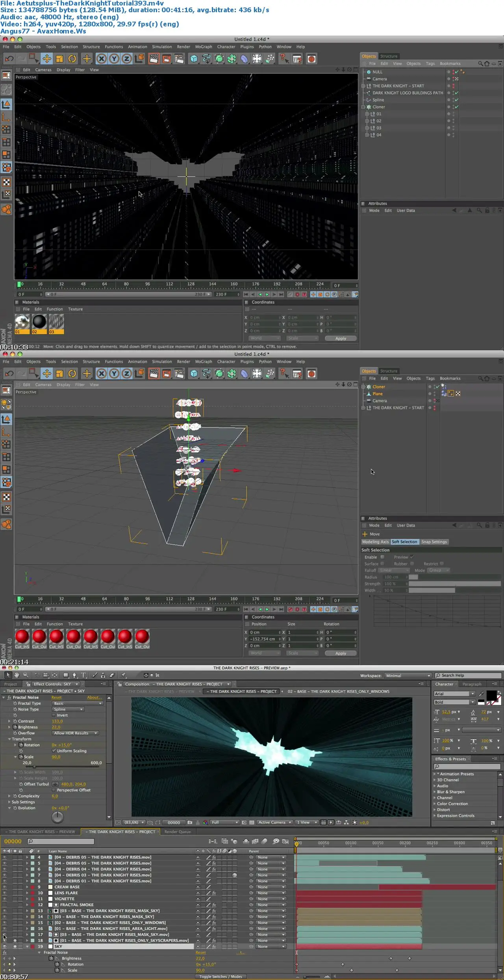Select the Zoom tool in After Effects toolbar

pos(26,675)
